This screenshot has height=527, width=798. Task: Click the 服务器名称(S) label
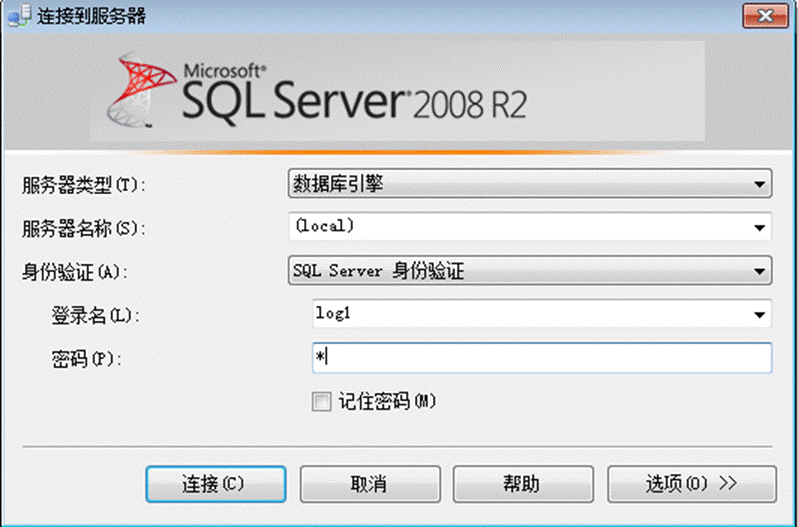tap(83, 228)
